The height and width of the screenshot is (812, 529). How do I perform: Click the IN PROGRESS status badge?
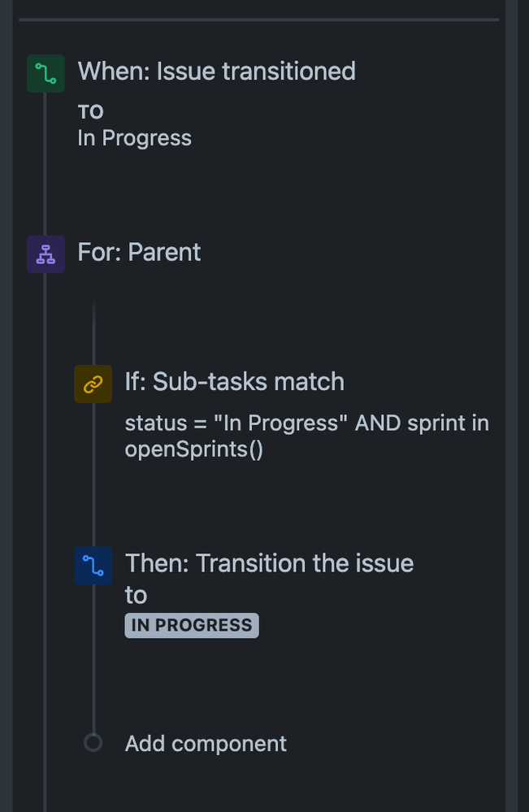tap(192, 625)
